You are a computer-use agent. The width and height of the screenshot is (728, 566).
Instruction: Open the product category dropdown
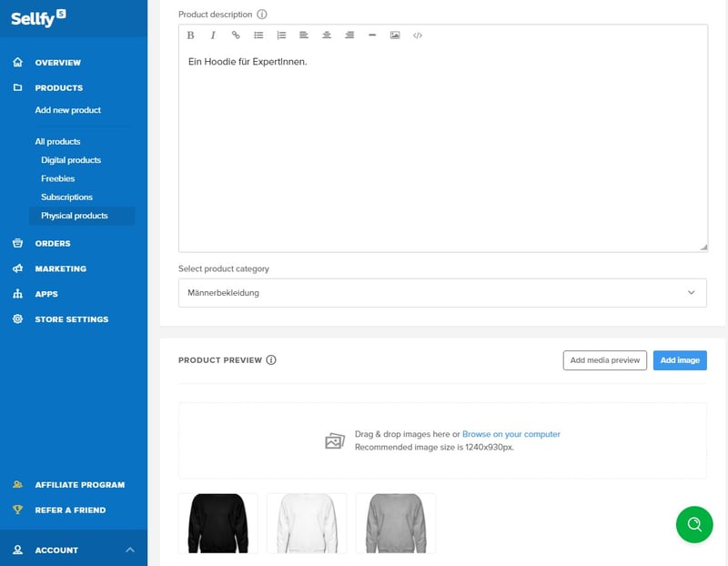(x=442, y=293)
